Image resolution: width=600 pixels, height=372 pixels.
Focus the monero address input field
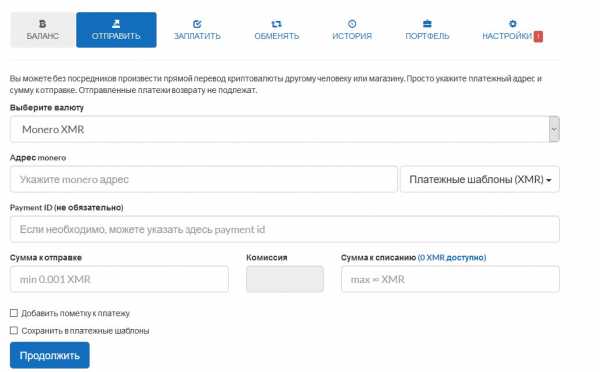coord(204,179)
